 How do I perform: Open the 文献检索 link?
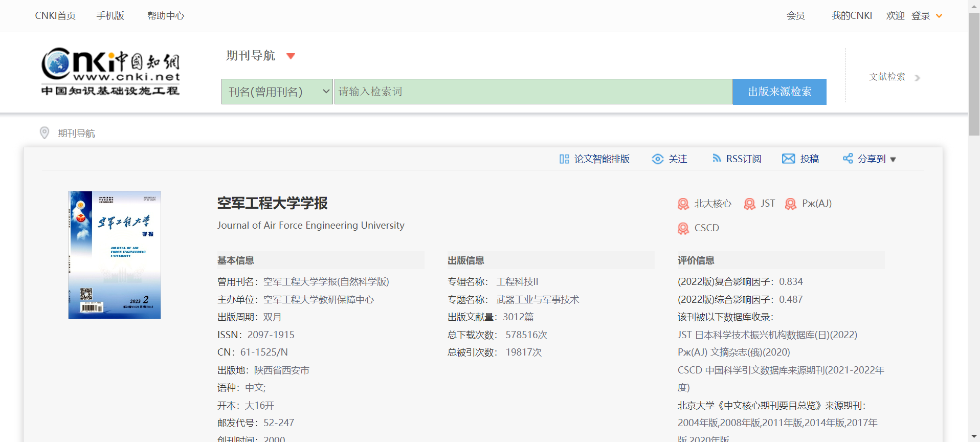pos(887,77)
